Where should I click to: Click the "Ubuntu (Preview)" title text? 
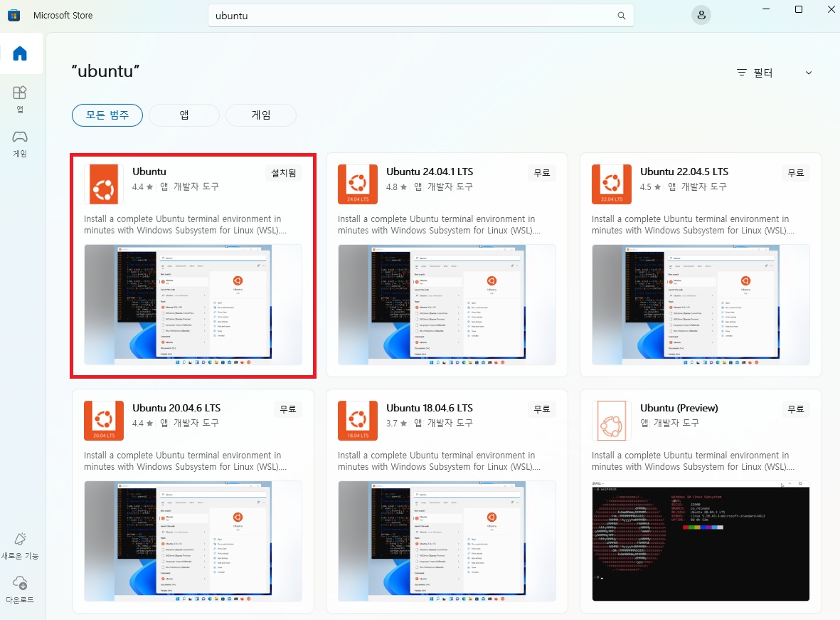(679, 408)
